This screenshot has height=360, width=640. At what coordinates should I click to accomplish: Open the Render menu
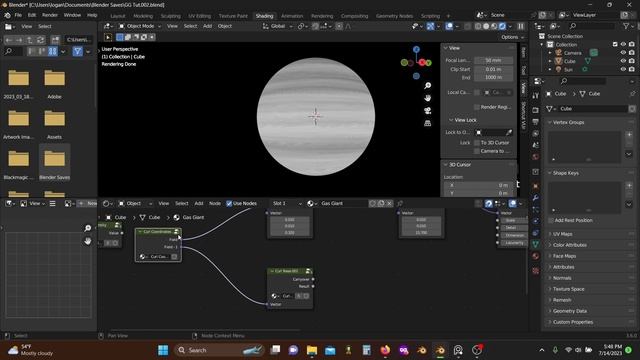point(50,15)
